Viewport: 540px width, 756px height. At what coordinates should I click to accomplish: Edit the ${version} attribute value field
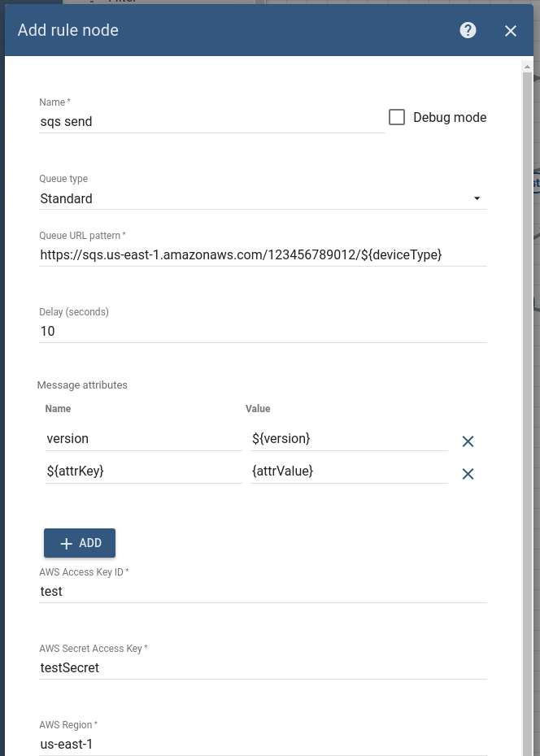point(348,439)
